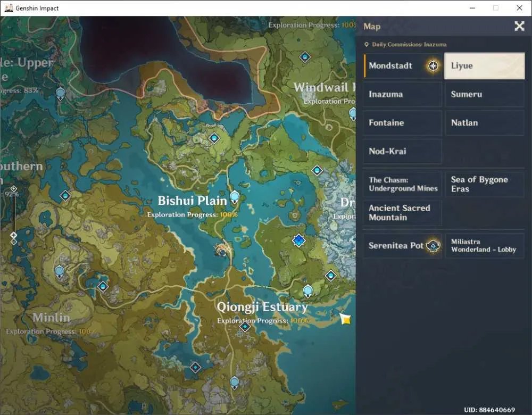Select the Liyue region tab
Screen dimensions: 532x415
pyautogui.click(x=485, y=66)
